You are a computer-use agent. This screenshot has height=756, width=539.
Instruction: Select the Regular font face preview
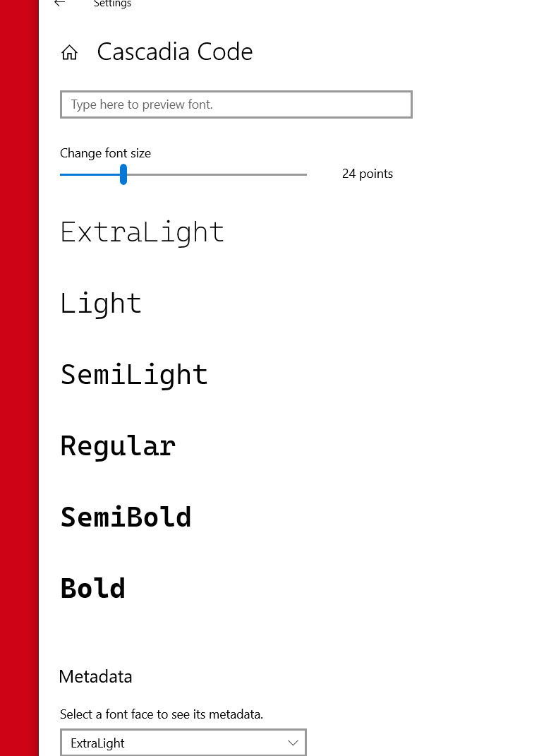coord(118,445)
